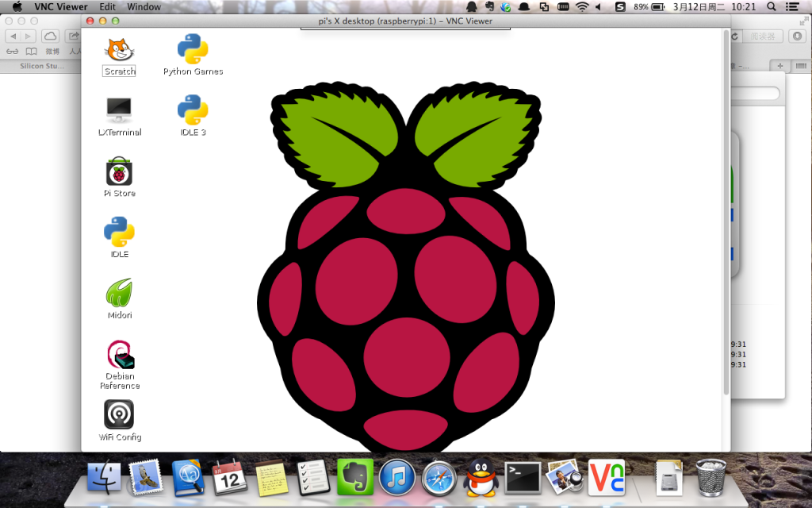Open the Sogou S input method menu
Screen dimensions: 812x508
click(x=620, y=6)
